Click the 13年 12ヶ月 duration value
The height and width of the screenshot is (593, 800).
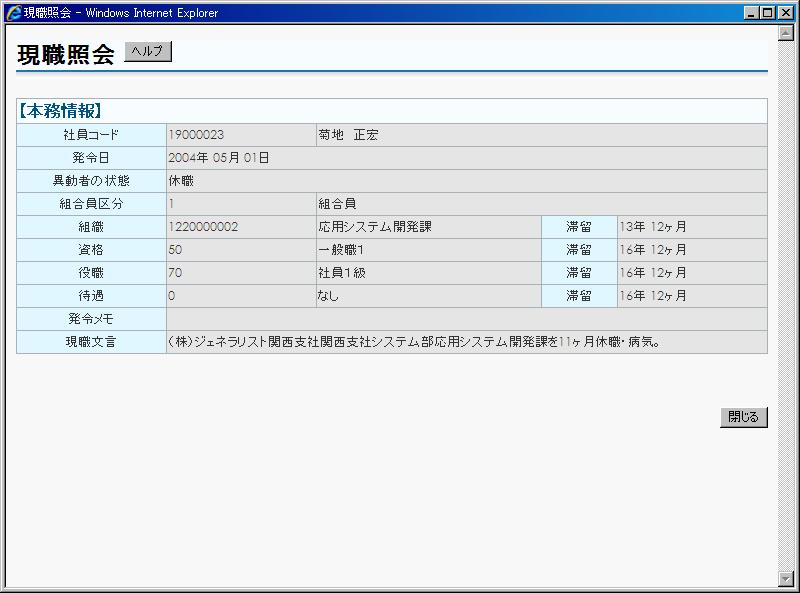[653, 227]
